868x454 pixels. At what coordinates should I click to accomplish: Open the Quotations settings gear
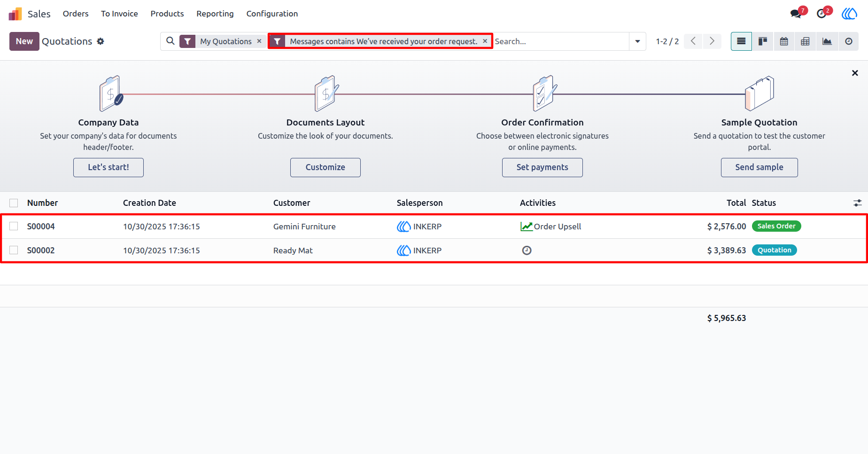[x=101, y=41]
